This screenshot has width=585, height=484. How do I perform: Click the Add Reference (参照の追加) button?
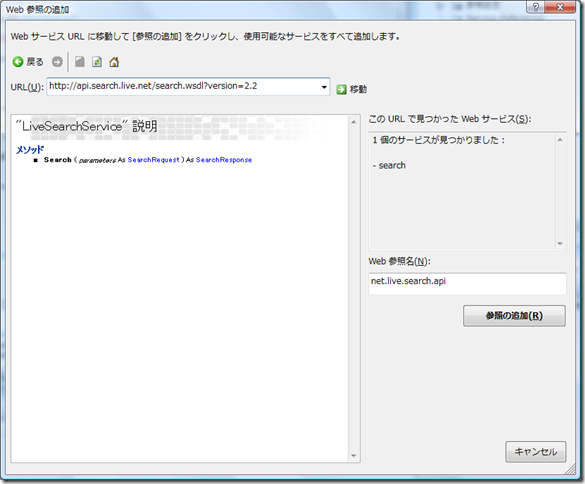[514, 316]
